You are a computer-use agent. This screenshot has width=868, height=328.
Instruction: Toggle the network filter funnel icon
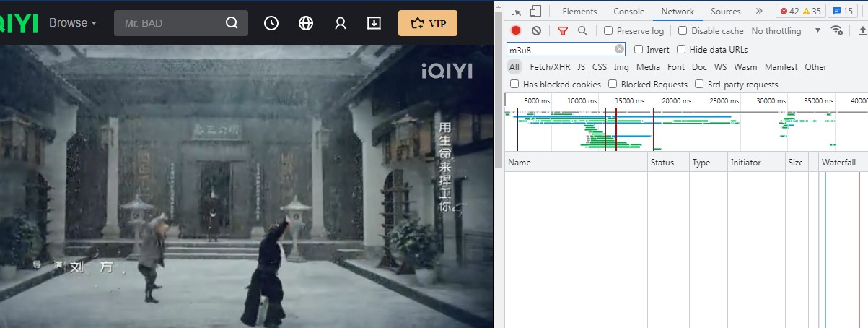pyautogui.click(x=563, y=30)
